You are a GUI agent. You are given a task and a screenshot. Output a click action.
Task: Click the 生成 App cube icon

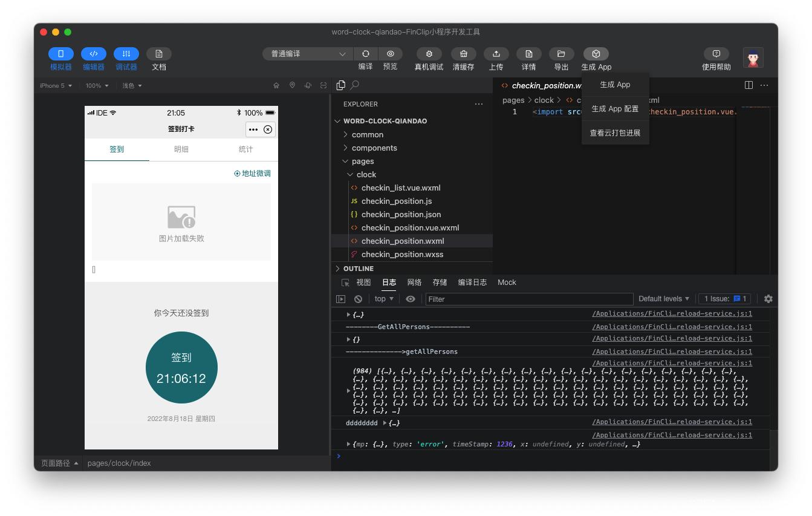pyautogui.click(x=596, y=54)
